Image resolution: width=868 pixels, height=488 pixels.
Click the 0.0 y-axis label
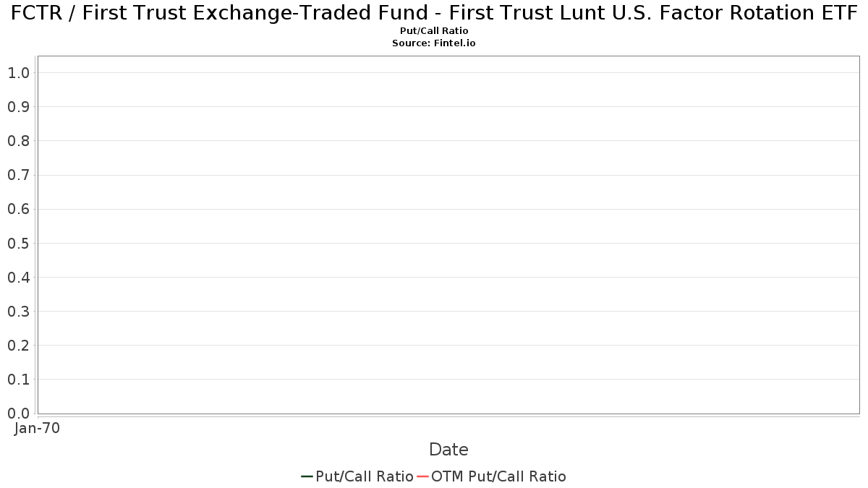click(x=18, y=414)
